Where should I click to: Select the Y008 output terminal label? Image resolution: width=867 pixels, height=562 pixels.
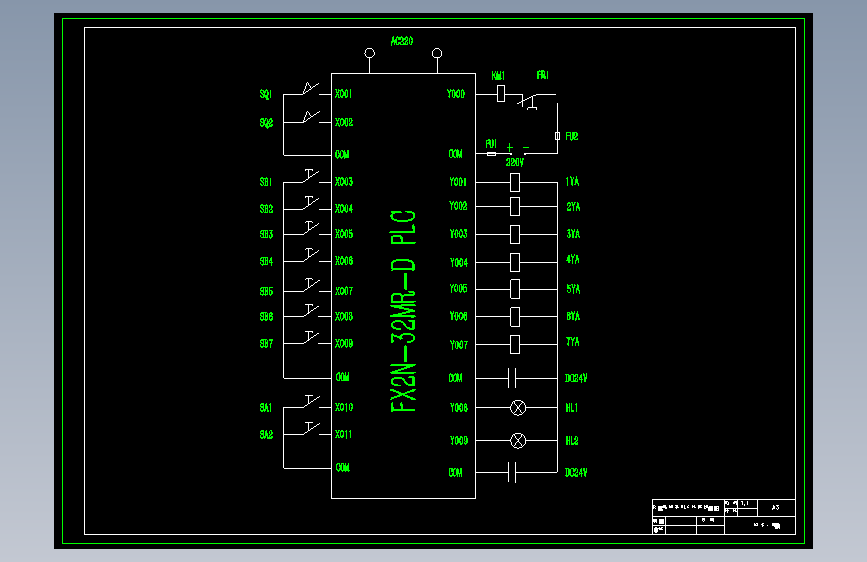click(459, 408)
